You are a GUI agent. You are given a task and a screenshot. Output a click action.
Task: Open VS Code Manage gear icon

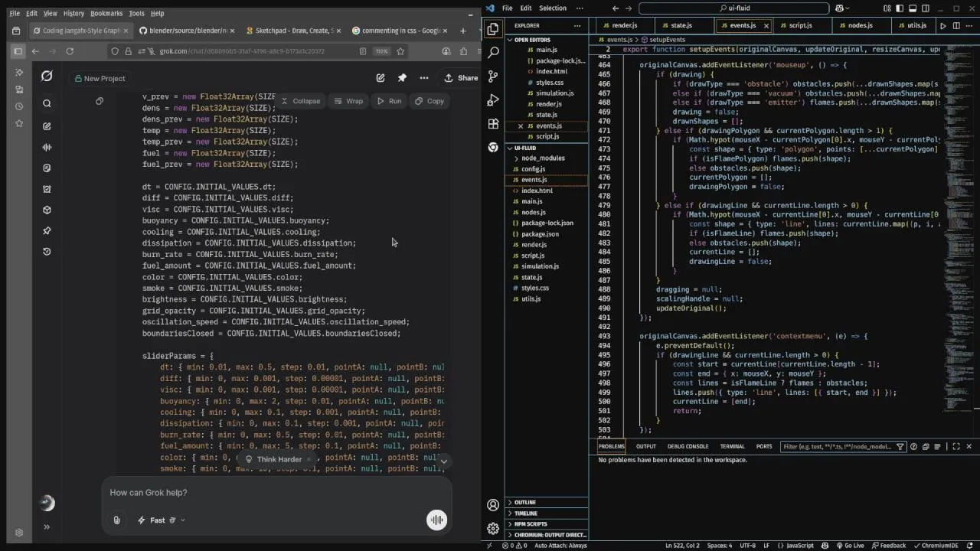pos(493,528)
